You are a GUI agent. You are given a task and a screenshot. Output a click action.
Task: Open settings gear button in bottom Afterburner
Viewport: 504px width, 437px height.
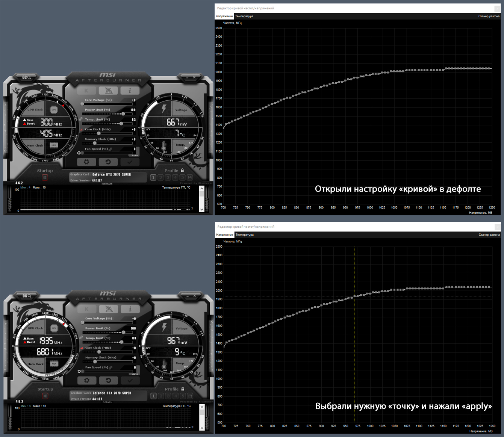click(x=87, y=381)
